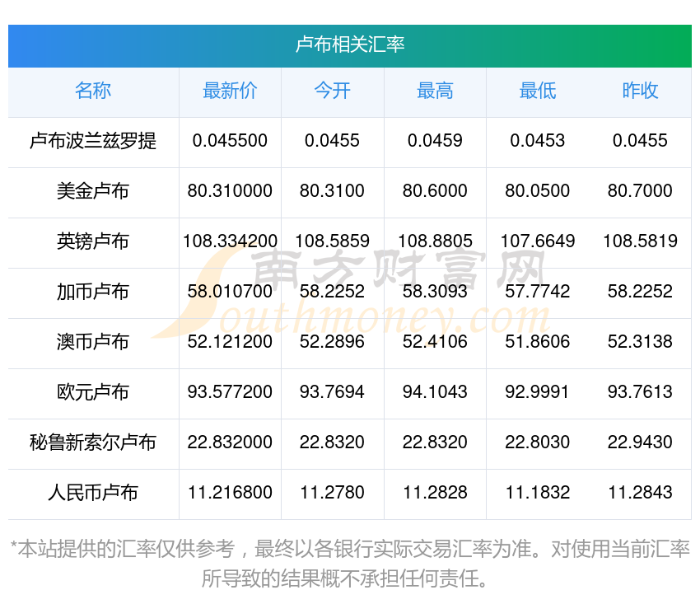
Task: Click low value 11.1832
Action: coord(538,493)
